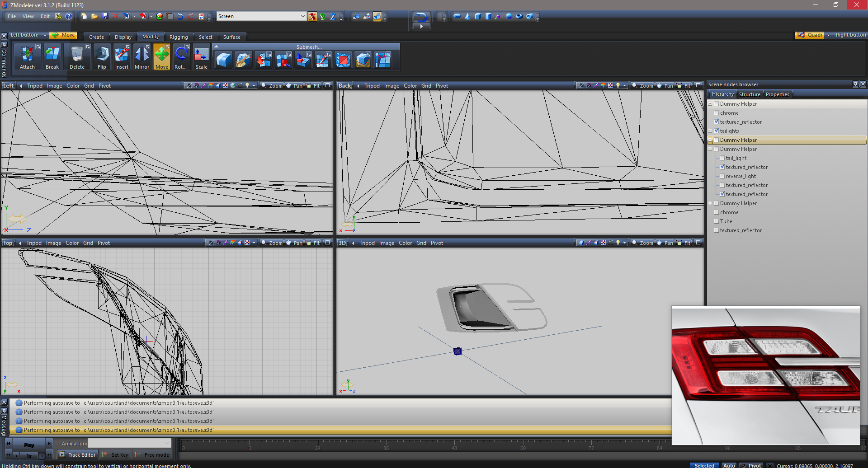Open the Screen coordinate system dropdown
Image resolution: width=868 pixels, height=468 pixels.
pyautogui.click(x=302, y=16)
